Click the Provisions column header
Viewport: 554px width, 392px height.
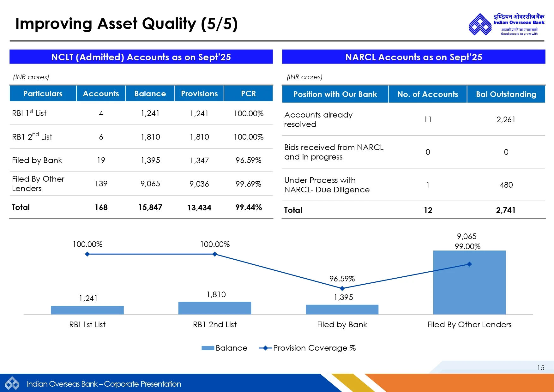point(199,93)
